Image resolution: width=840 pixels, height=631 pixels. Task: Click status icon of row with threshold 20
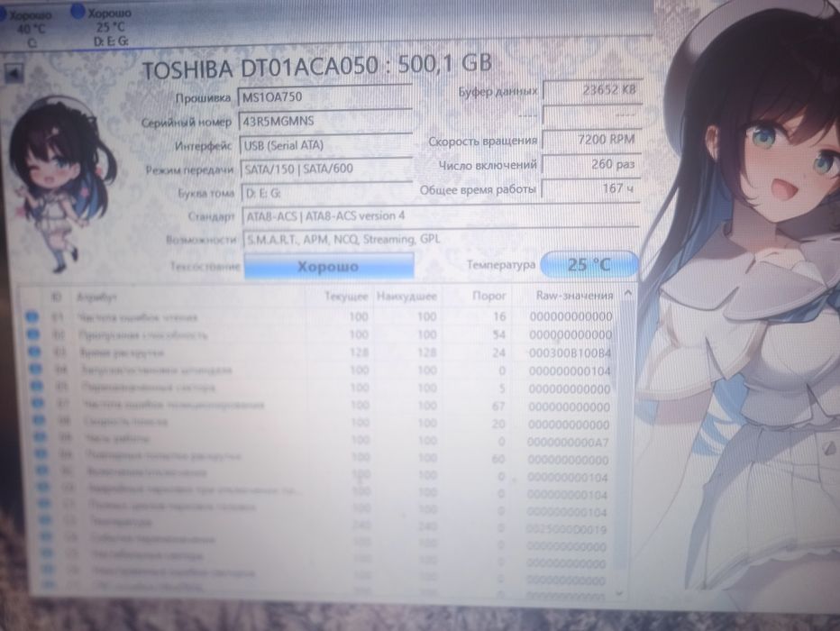(x=39, y=420)
